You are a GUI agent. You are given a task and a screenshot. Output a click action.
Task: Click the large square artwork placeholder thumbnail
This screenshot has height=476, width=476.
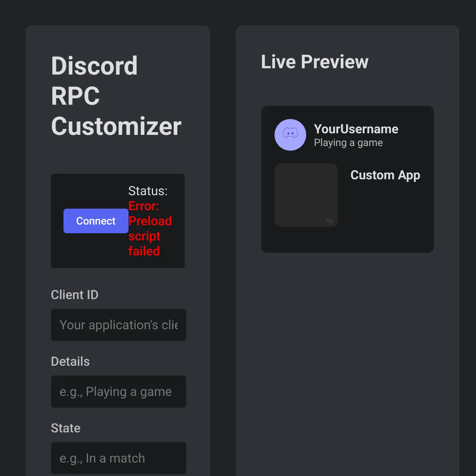[x=306, y=195]
